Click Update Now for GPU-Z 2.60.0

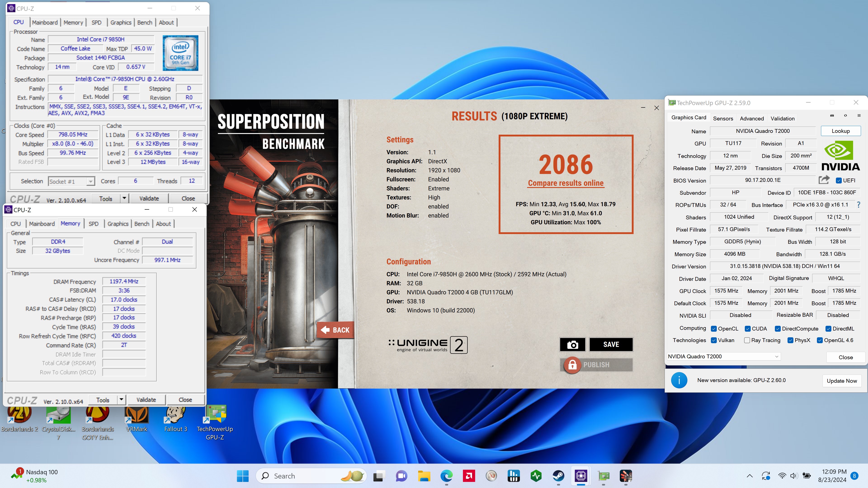tap(842, 380)
